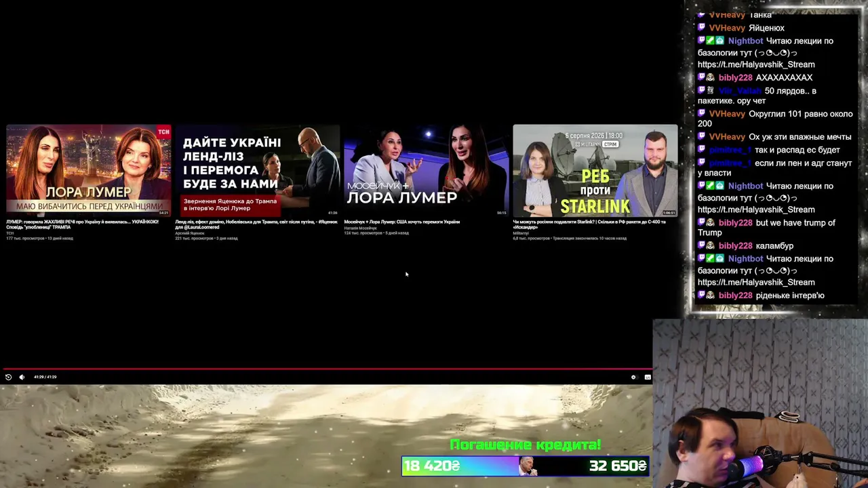Image resolution: width=868 pixels, height=488 pixels.
Task: Click title 'Чи можуть росіяни подавляти Starlink?'
Action: click(x=589, y=224)
